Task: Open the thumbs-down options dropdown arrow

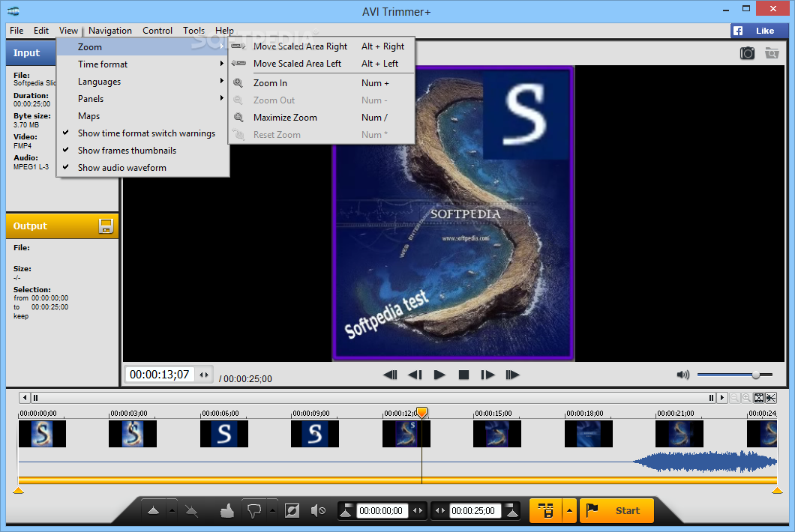Action: pos(272,511)
